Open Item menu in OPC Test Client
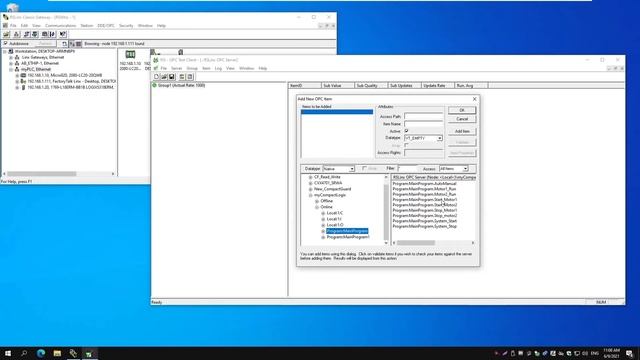The width and height of the screenshot is (640, 360). pos(206,68)
